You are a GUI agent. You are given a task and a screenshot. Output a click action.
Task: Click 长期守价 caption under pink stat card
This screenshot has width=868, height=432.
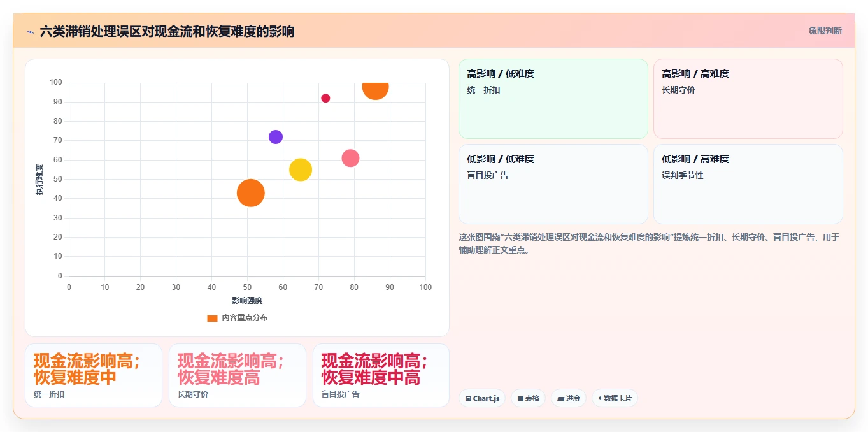[193, 394]
